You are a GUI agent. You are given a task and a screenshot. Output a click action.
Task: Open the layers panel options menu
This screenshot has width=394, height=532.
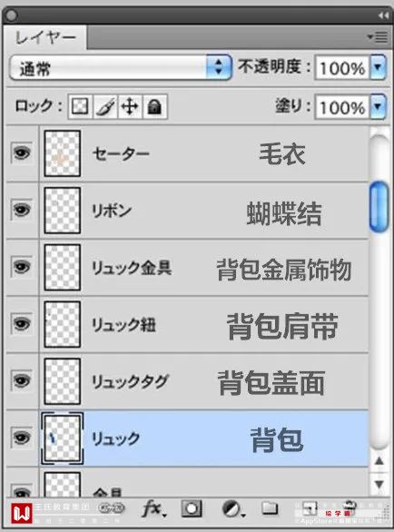(378, 36)
